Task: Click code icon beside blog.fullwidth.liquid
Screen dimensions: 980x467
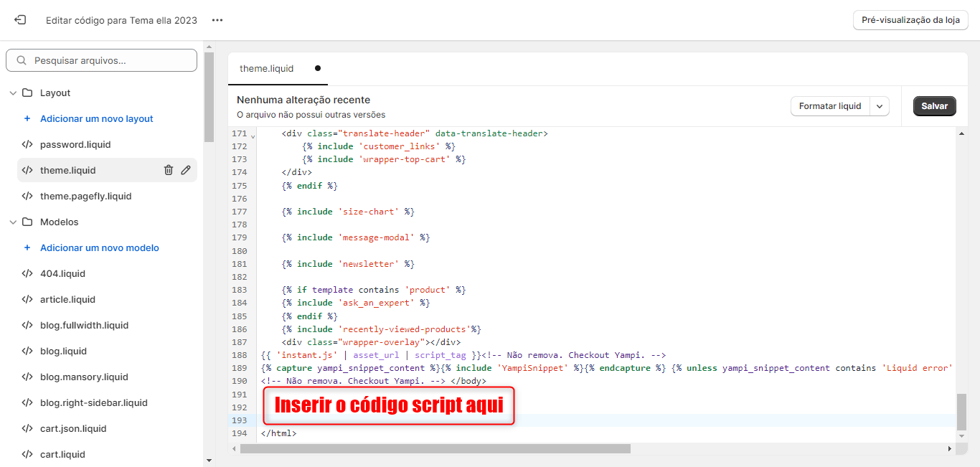Action: click(27, 326)
